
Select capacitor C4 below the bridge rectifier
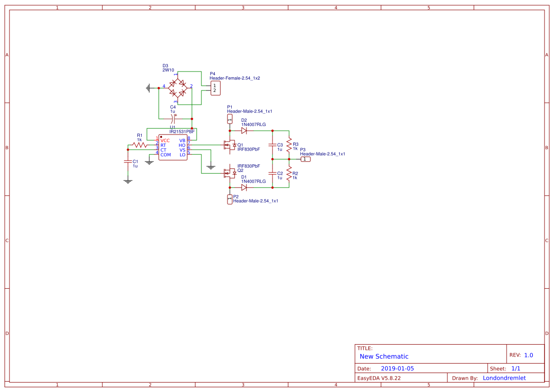click(x=173, y=118)
